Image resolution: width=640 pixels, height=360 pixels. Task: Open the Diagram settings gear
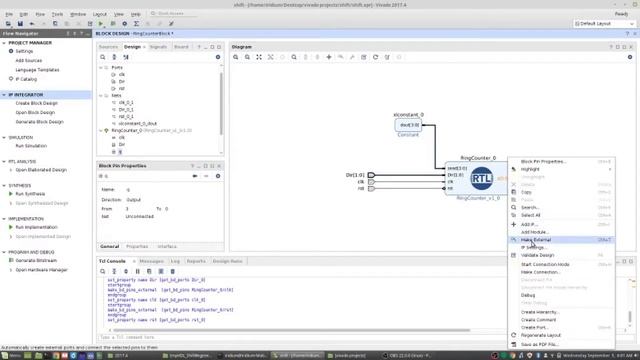[x=630, y=57]
